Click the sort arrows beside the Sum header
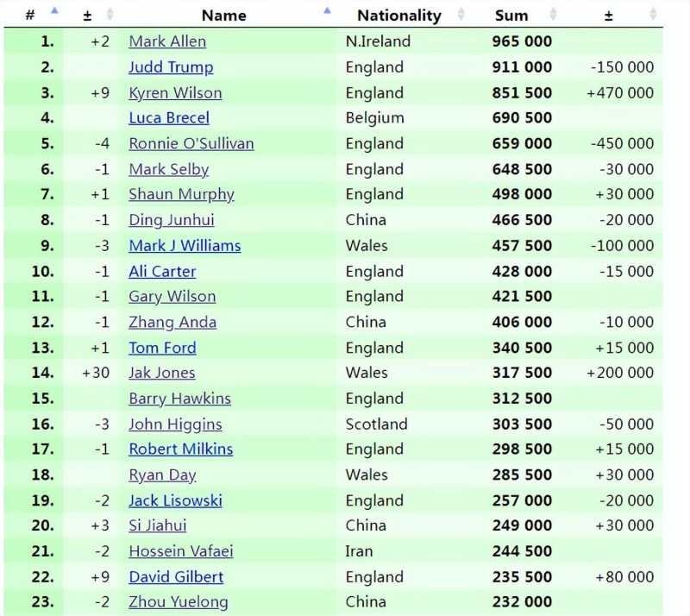The height and width of the screenshot is (616, 690). [x=555, y=15]
